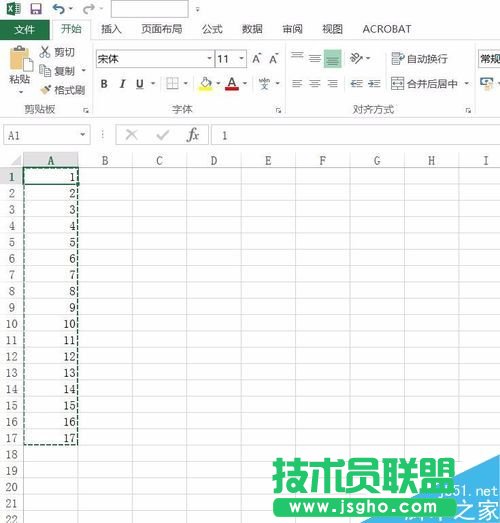500x523 pixels.
Task: Apply cell borders icon
Action: tap(172, 83)
